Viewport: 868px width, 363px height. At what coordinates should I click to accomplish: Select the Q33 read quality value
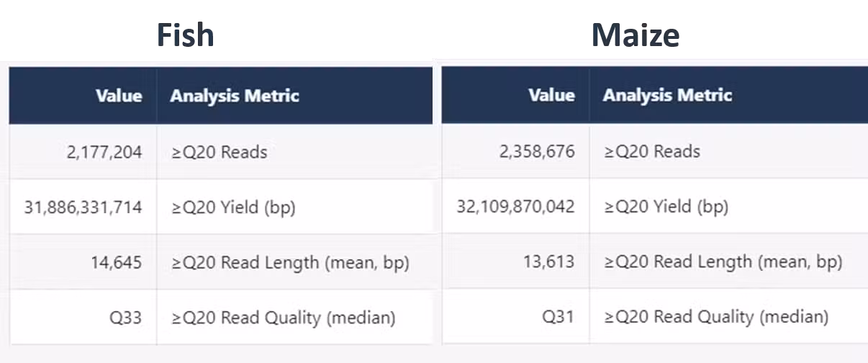click(127, 317)
